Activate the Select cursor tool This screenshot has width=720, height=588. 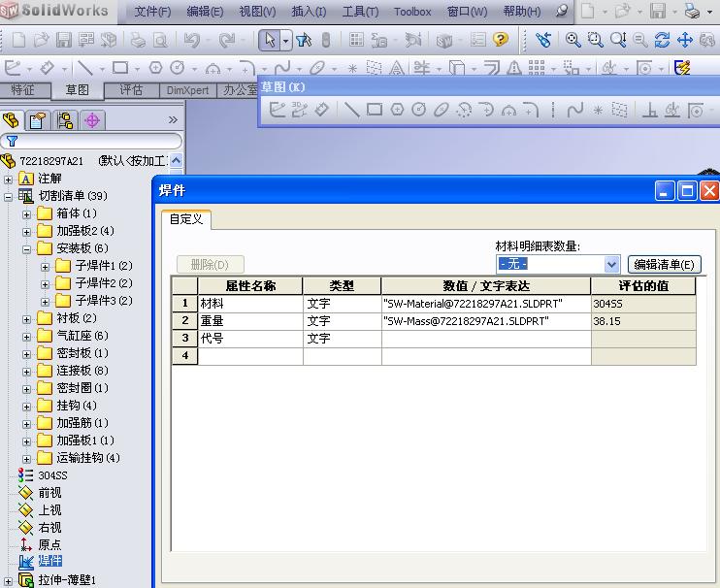pyautogui.click(x=270, y=41)
